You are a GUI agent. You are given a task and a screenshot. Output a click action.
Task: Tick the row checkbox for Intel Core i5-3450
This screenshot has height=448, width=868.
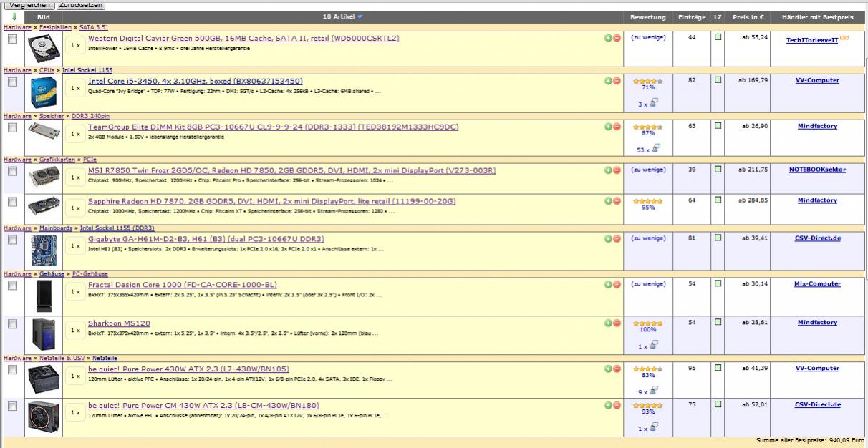tap(12, 82)
